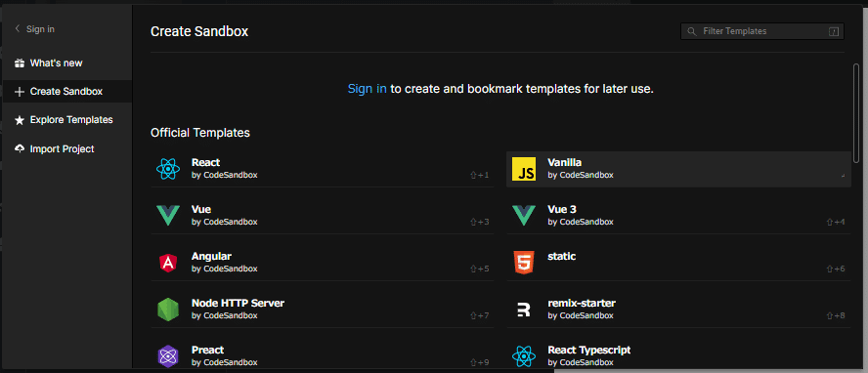Click the back chevron beside Sign in
The image size is (868, 373).
point(18,28)
